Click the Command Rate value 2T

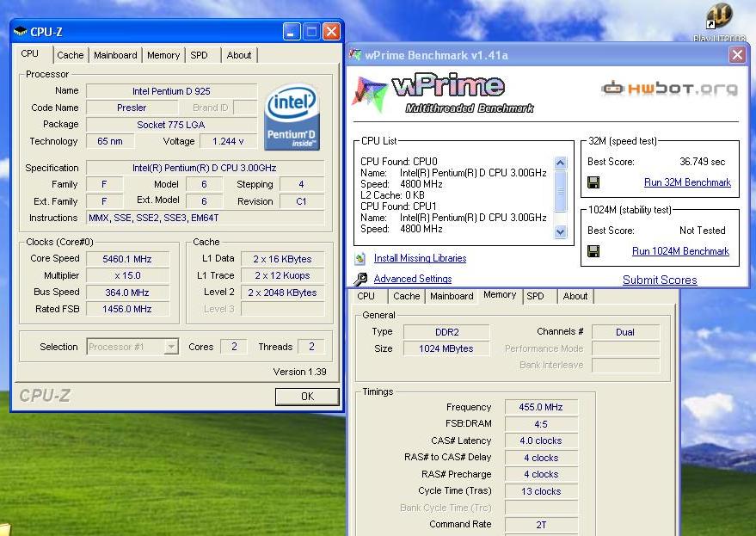click(541, 525)
